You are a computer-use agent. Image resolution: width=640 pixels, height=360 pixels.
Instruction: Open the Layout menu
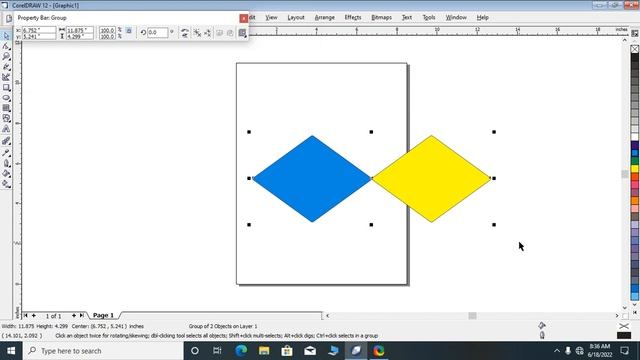point(296,18)
